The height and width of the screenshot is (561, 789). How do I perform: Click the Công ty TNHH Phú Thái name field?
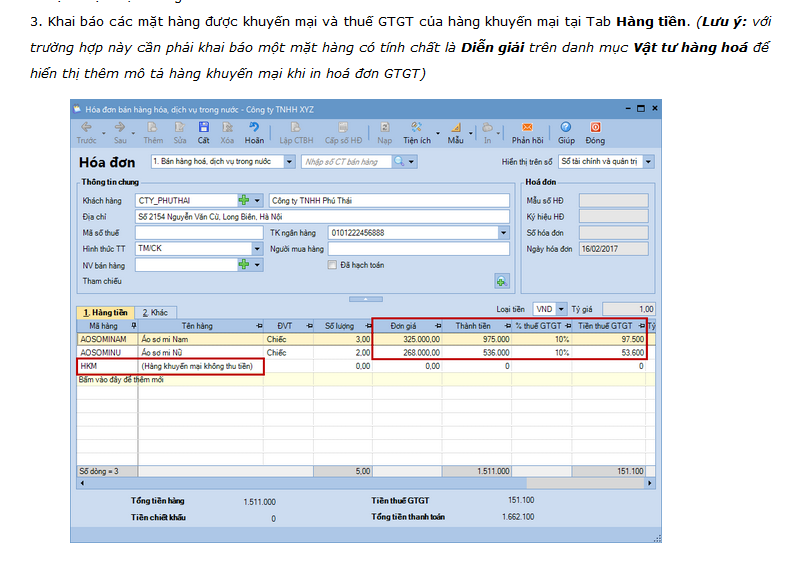click(x=389, y=200)
